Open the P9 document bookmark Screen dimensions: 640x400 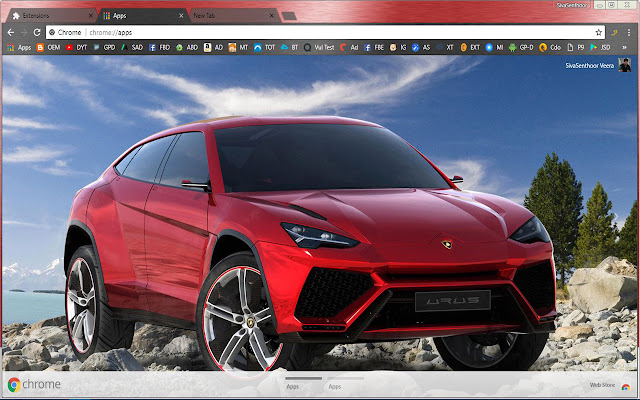click(576, 47)
